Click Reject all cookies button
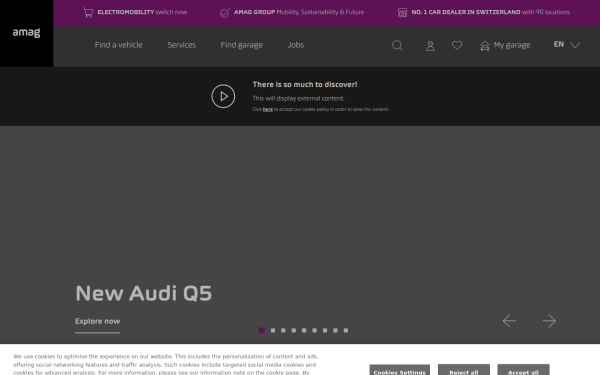The height and width of the screenshot is (375, 600). 464,370
